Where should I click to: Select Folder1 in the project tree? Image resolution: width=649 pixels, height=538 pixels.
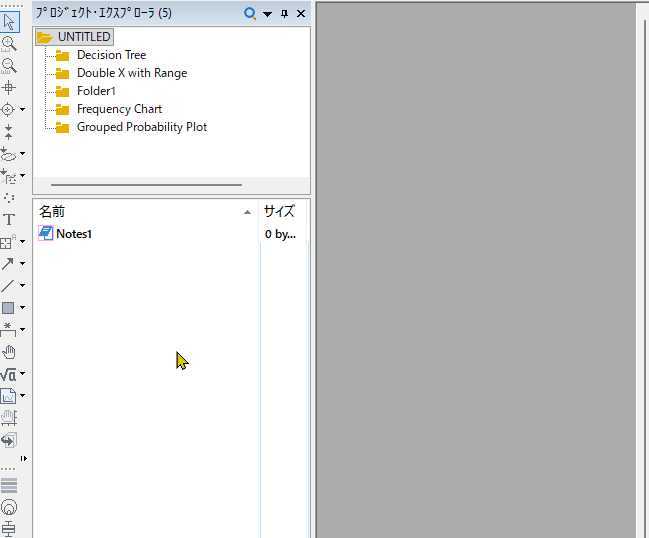pos(96,91)
